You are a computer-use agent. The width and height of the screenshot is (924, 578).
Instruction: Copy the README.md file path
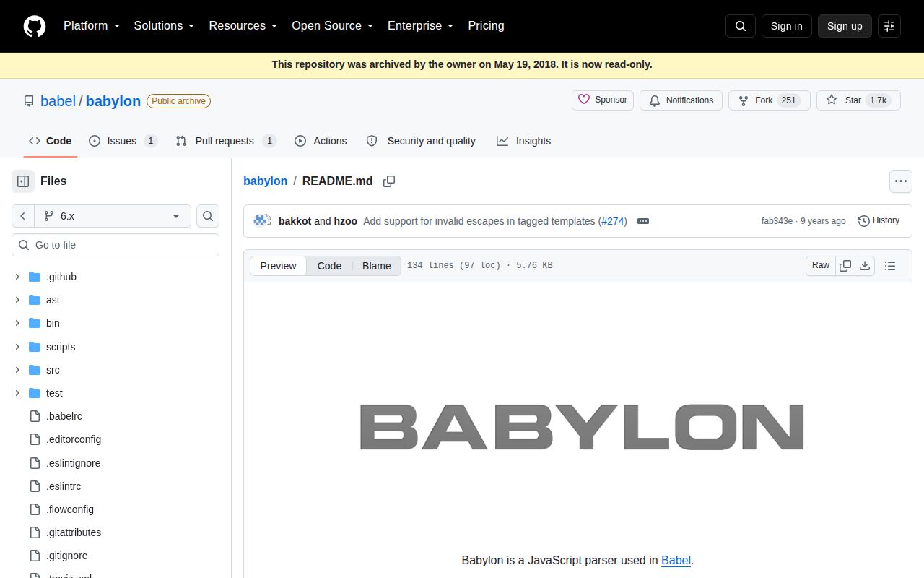(x=389, y=181)
